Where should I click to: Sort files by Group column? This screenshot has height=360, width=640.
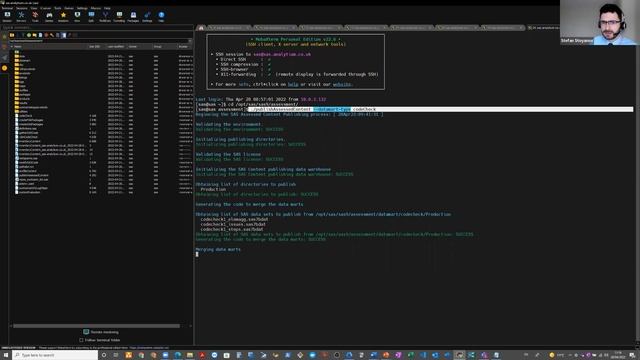tap(164, 47)
